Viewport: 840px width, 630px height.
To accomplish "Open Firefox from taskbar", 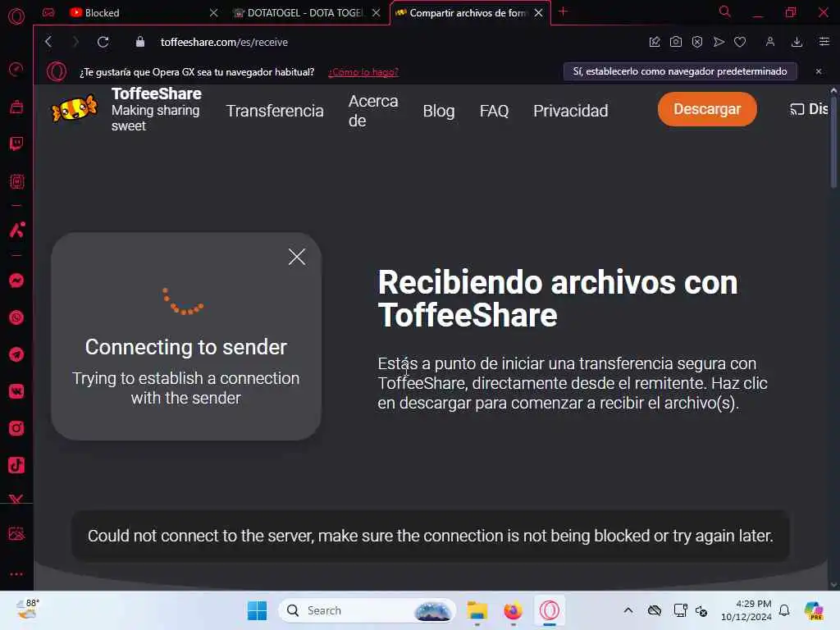I will coord(514,610).
